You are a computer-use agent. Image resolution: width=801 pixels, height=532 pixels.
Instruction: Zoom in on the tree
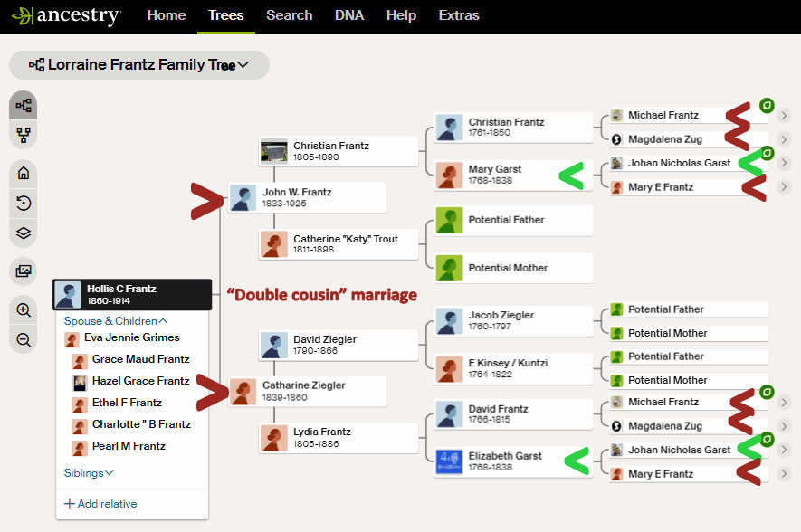(24, 309)
